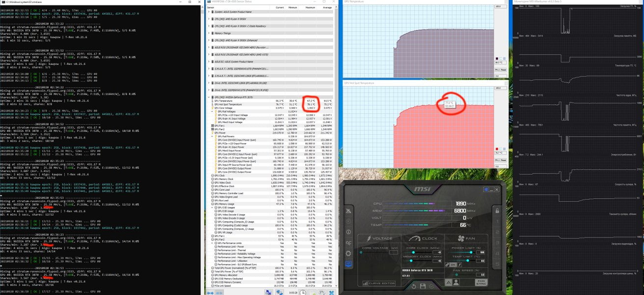644x295 pixels.
Task: Reset Afterburner settings with circular arrow
Action: [414, 287]
